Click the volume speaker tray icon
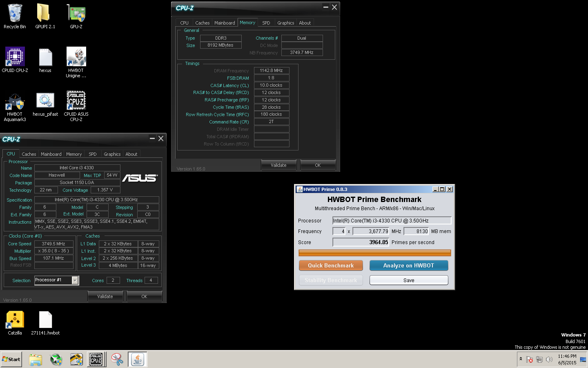 coord(549,359)
